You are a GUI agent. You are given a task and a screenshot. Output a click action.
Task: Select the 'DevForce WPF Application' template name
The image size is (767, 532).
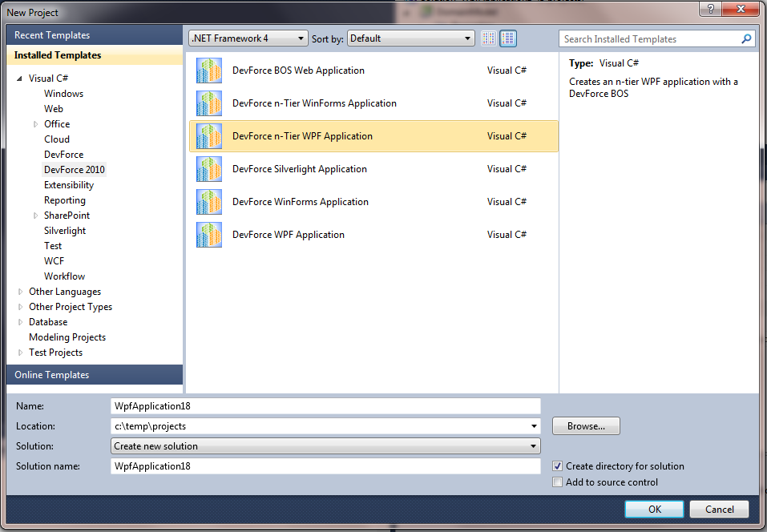pyautogui.click(x=288, y=234)
